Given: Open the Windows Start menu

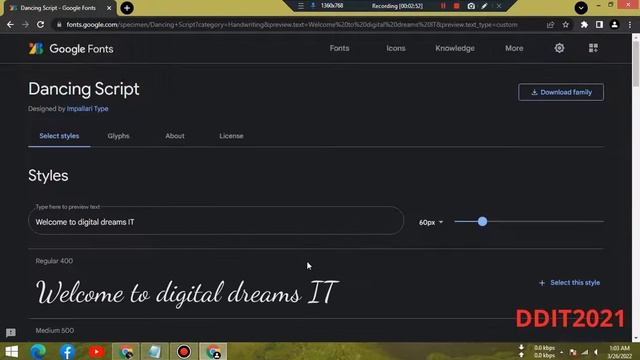Looking at the screenshot, I should 11,351.
